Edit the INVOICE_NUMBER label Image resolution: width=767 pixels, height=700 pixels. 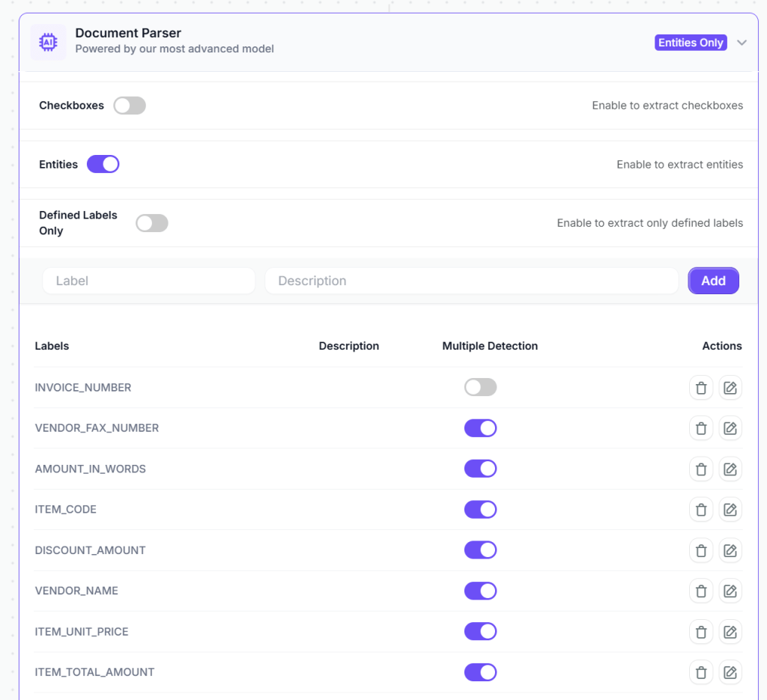coord(730,388)
